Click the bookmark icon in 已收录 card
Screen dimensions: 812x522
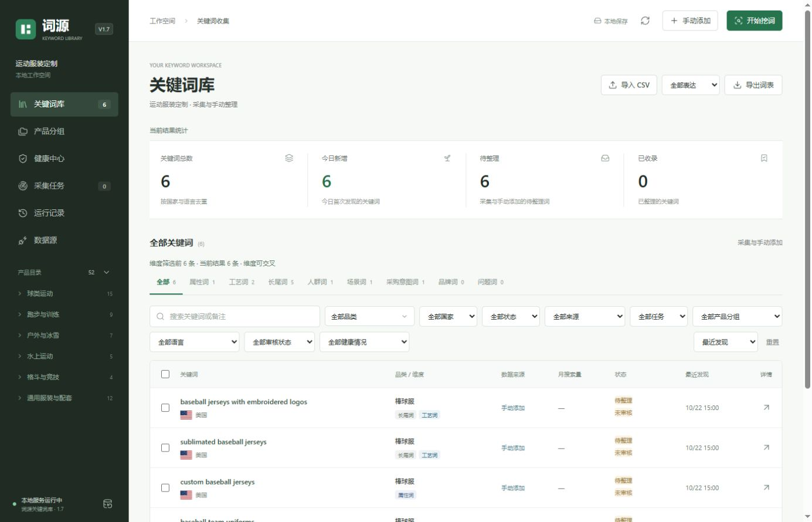764,158
